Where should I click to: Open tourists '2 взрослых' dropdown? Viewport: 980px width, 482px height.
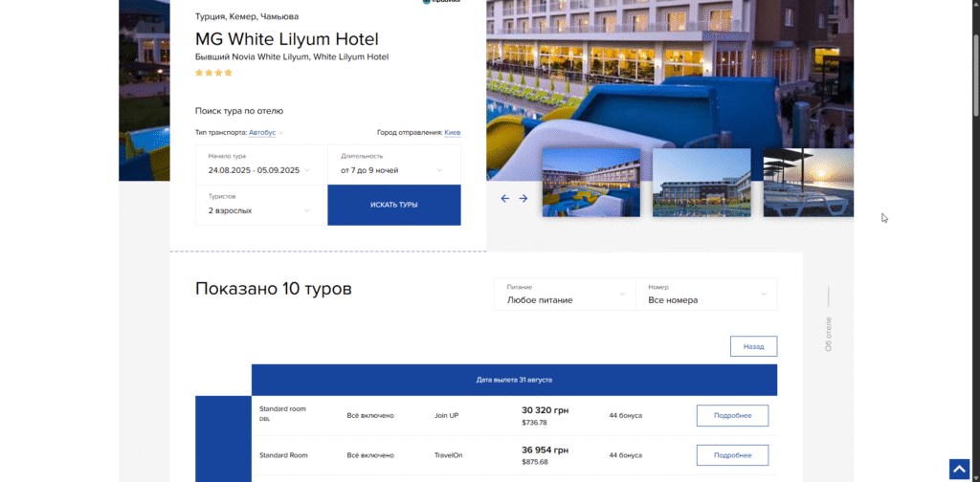point(261,205)
